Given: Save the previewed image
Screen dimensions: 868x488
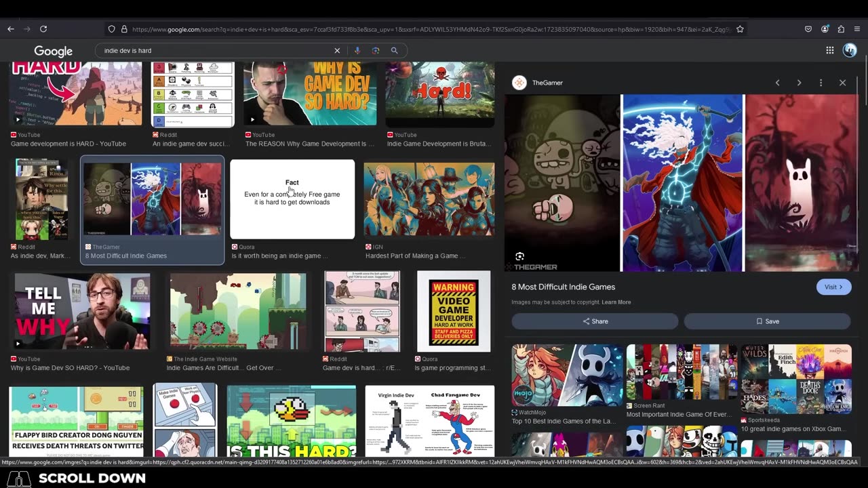Looking at the screenshot, I should click(767, 321).
